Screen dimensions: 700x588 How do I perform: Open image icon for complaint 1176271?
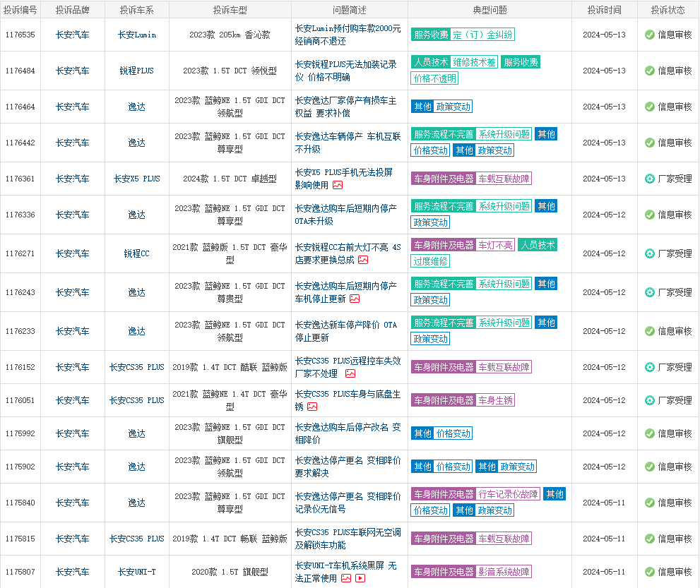363,260
